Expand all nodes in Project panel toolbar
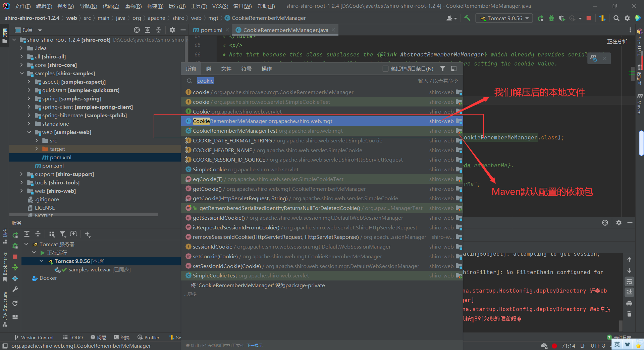 [x=148, y=30]
